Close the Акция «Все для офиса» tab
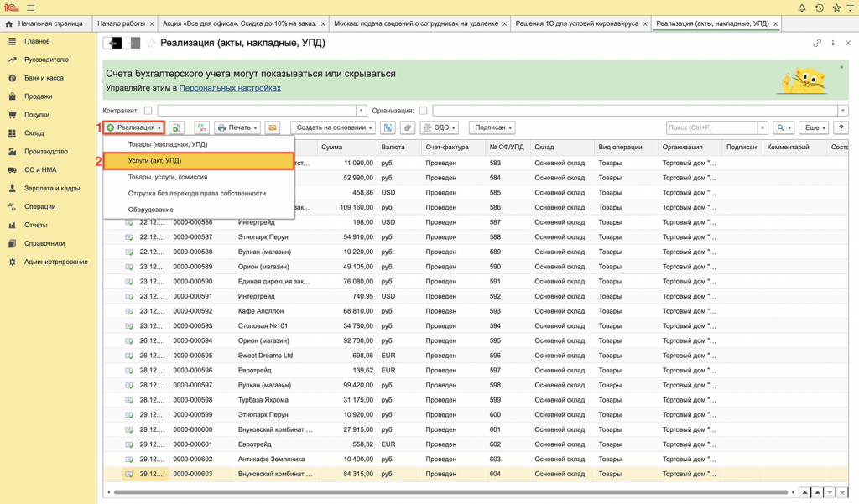Viewport: 859px width, 504px height. point(323,24)
